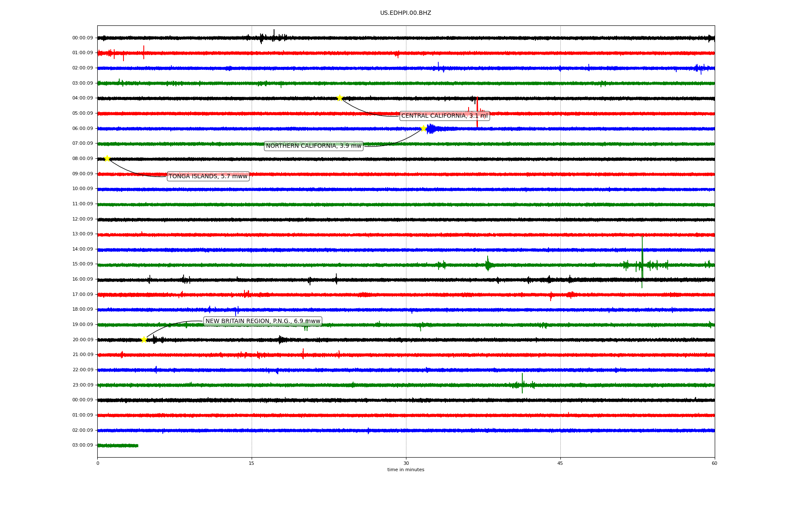Click the Northern California earthquake star marker

point(423,128)
